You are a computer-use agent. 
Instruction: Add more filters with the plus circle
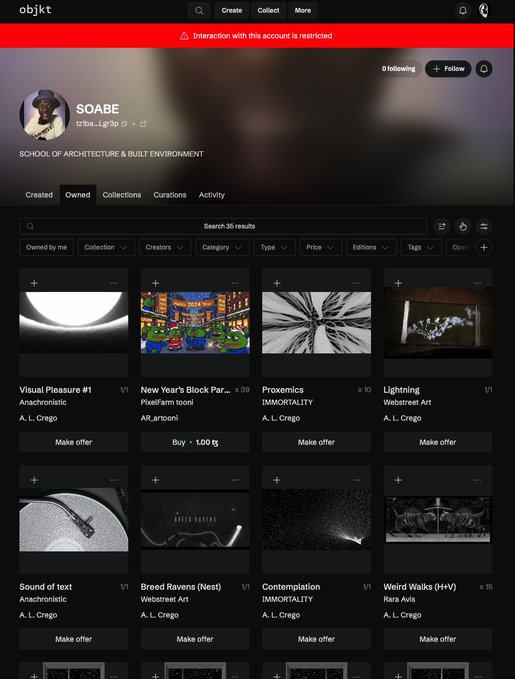tap(484, 247)
